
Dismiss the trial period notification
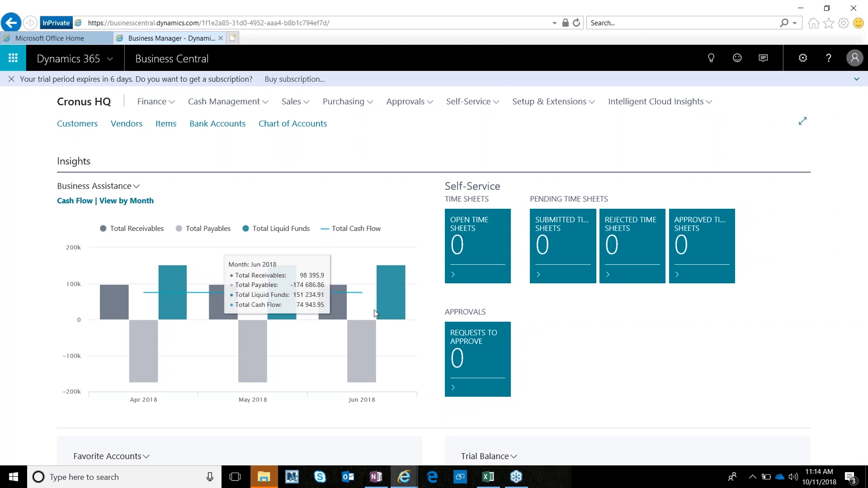point(11,79)
